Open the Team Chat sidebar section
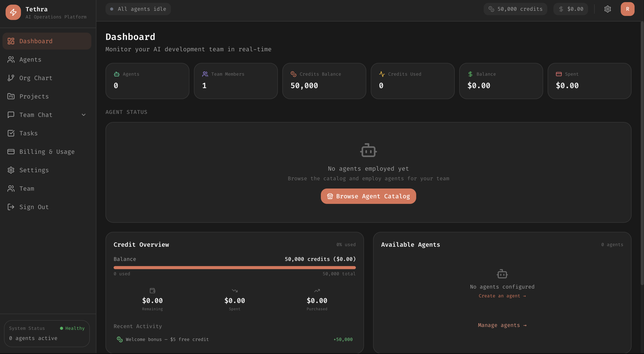This screenshot has height=354, width=644. (x=36, y=115)
